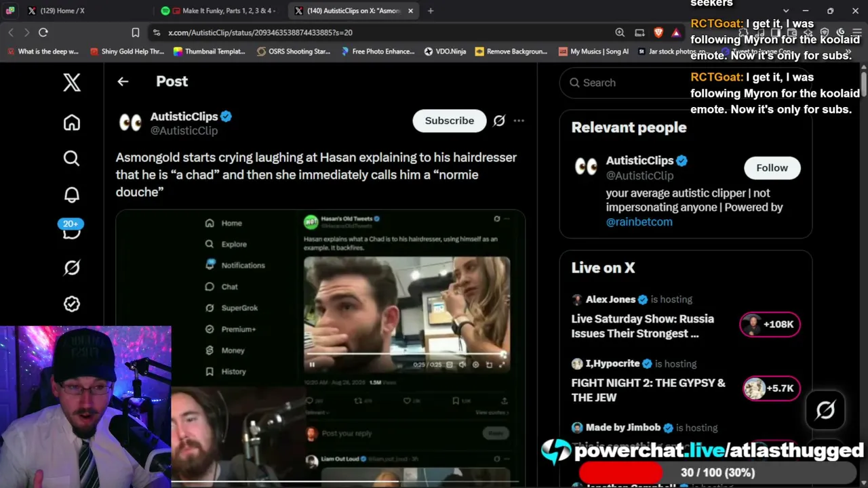Seek on the Hasan video progress bar
868x488 pixels.
click(x=407, y=354)
